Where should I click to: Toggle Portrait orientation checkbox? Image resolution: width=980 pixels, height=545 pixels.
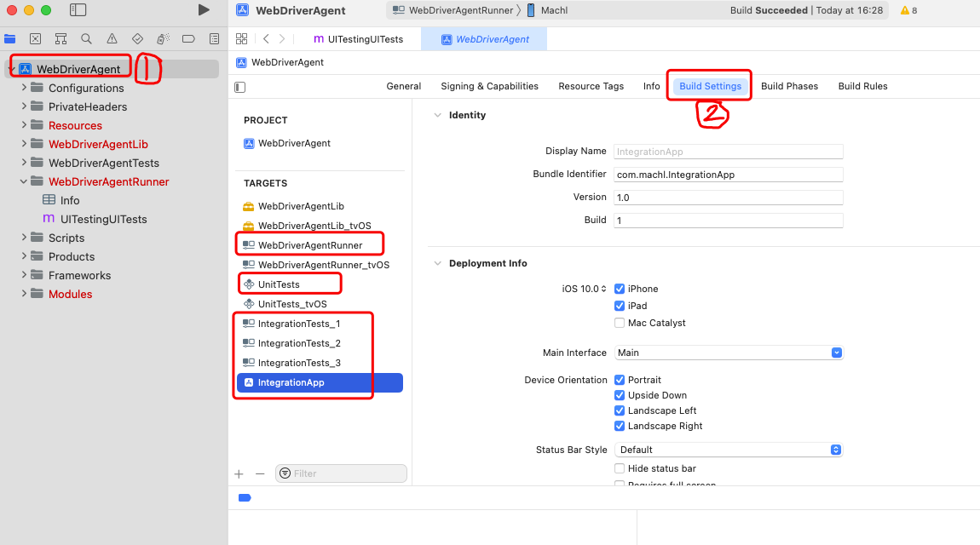tap(620, 380)
